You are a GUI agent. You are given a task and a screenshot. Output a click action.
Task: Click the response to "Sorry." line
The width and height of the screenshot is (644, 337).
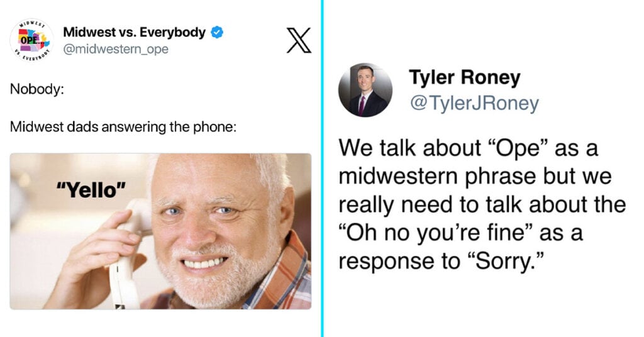point(441,261)
